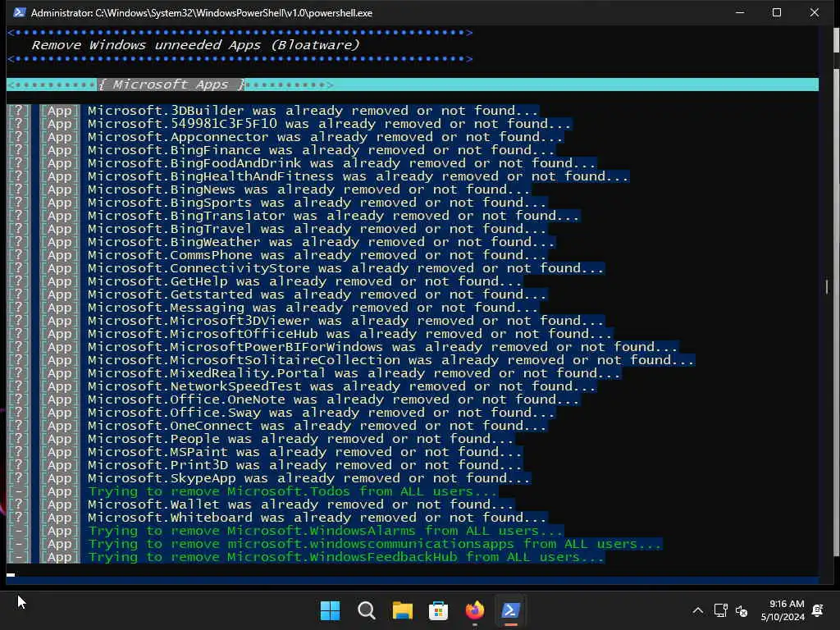
Task: Select the Microsoft.MicrosoftOfficeHub line
Action: pos(349,334)
